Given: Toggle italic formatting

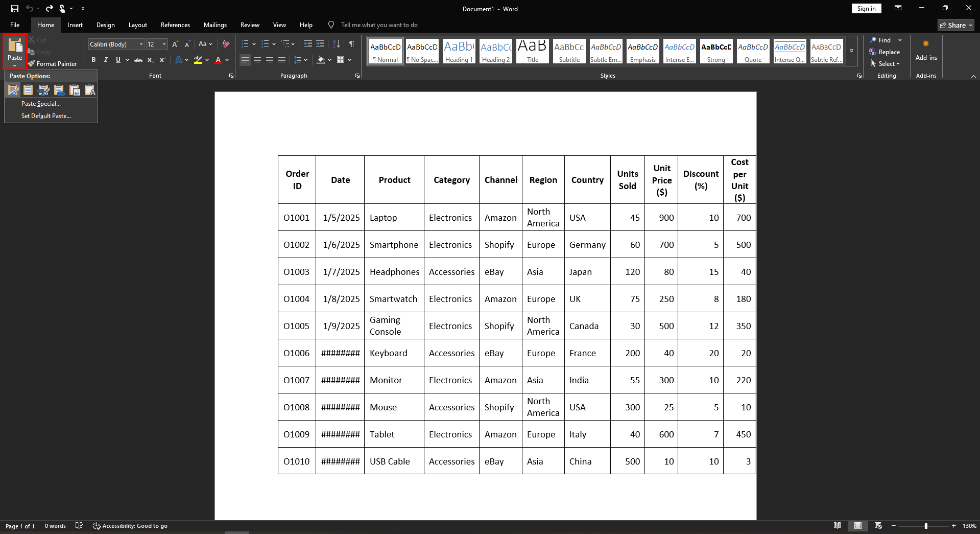Looking at the screenshot, I should coord(106,60).
